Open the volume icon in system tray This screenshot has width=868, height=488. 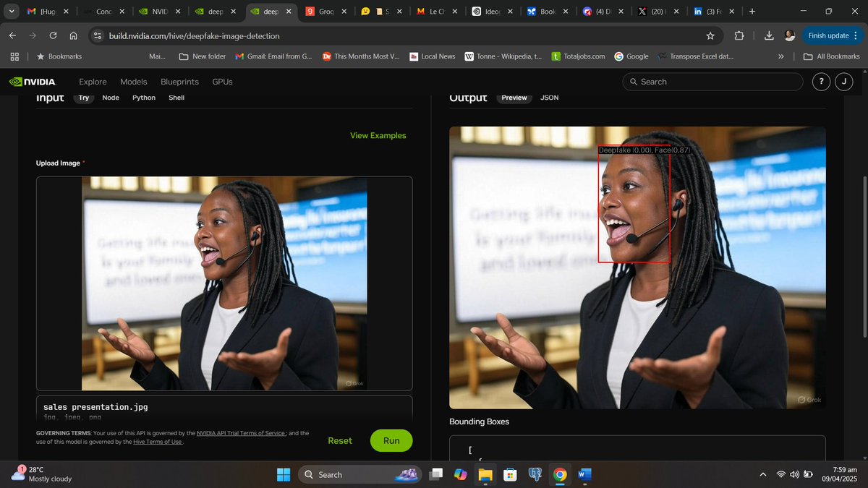795,474
